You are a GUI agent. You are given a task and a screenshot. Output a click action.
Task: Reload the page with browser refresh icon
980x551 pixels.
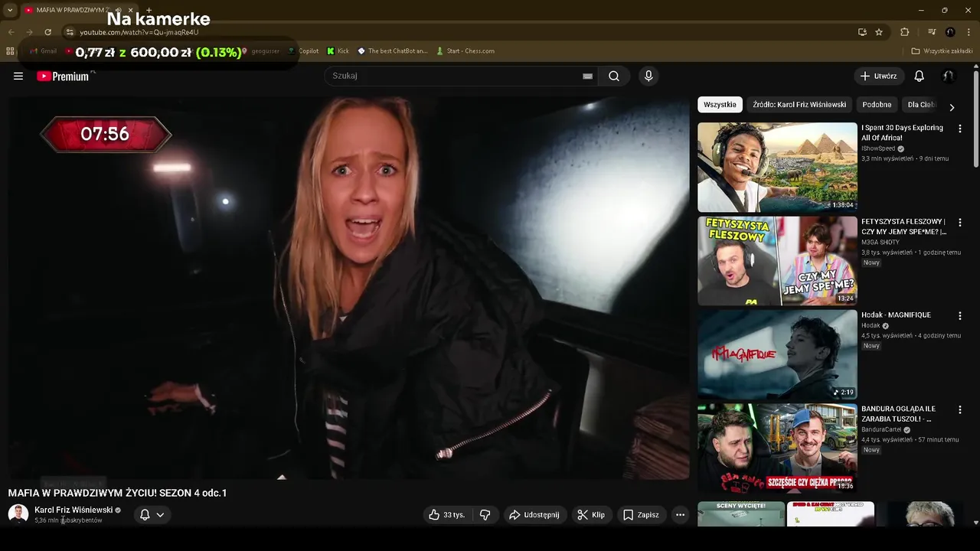(x=47, y=32)
